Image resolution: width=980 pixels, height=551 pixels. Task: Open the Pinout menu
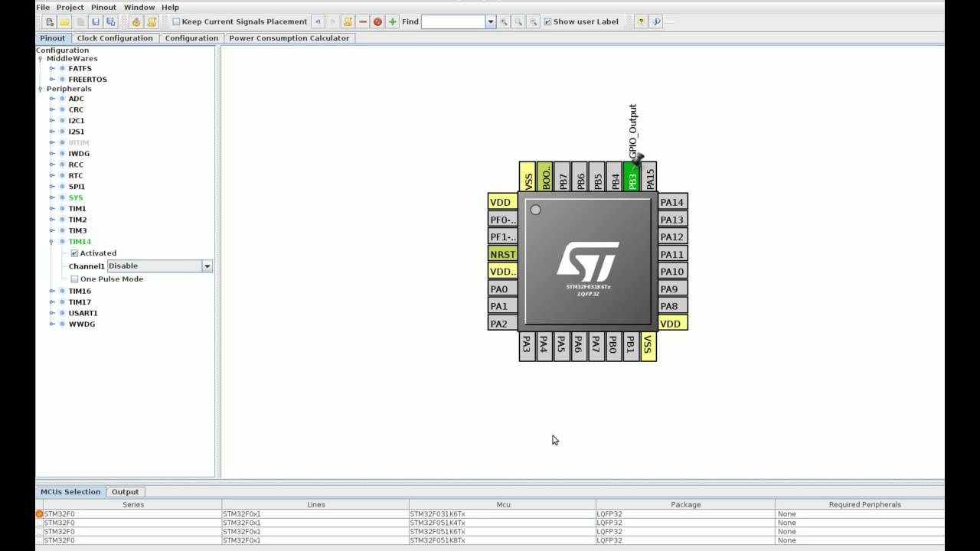[103, 7]
